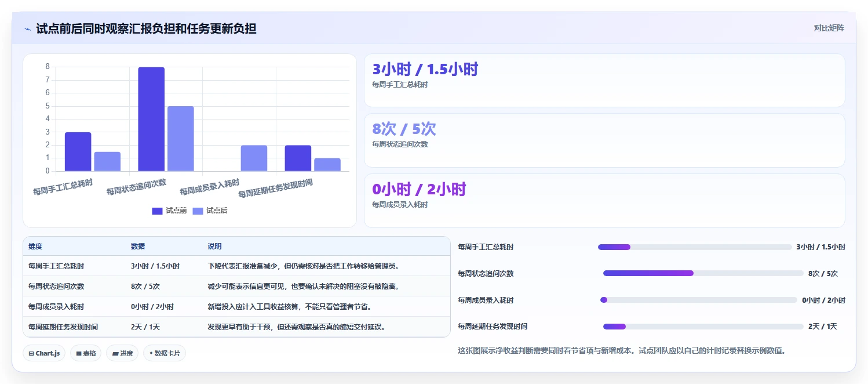
Task: Click the Chart.js tag chip
Action: [43, 353]
